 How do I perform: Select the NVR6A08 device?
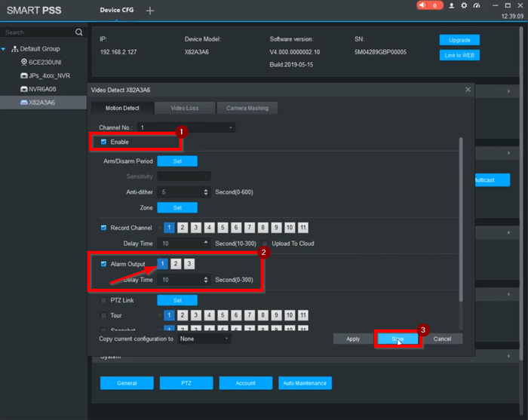38,89
